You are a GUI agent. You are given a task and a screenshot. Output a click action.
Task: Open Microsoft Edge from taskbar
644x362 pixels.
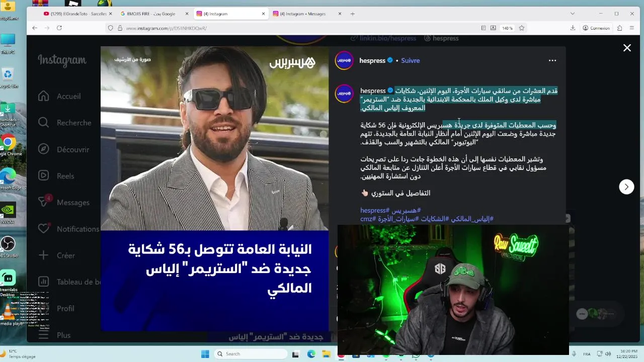pos(311,354)
